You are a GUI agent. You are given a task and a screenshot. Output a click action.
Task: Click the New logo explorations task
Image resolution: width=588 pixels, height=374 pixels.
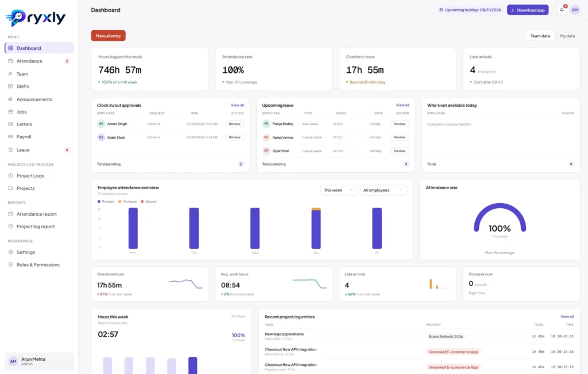click(284, 334)
